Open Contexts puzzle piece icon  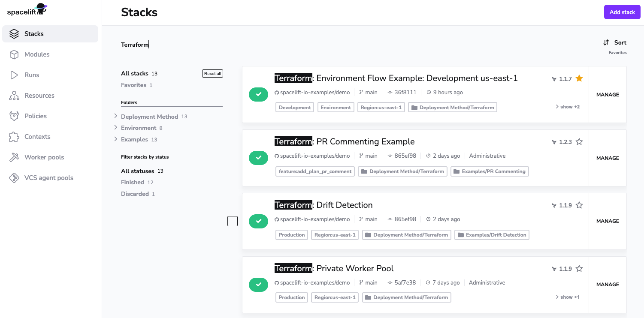14,137
